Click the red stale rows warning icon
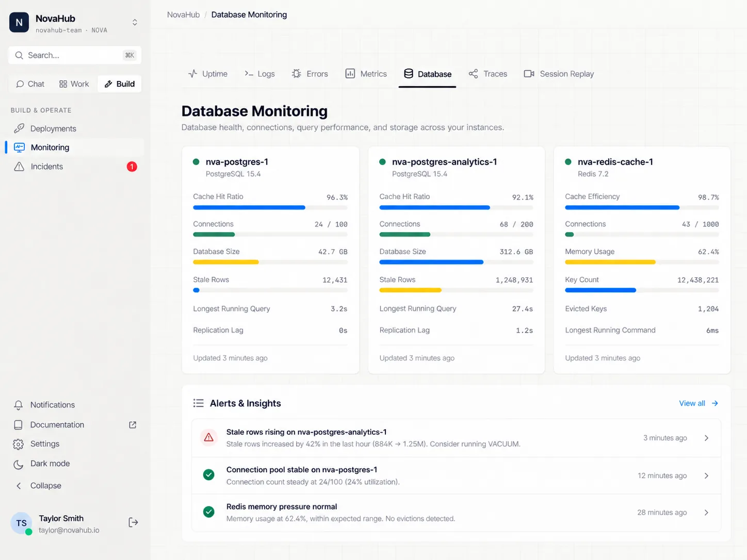The width and height of the screenshot is (747, 560). [209, 438]
